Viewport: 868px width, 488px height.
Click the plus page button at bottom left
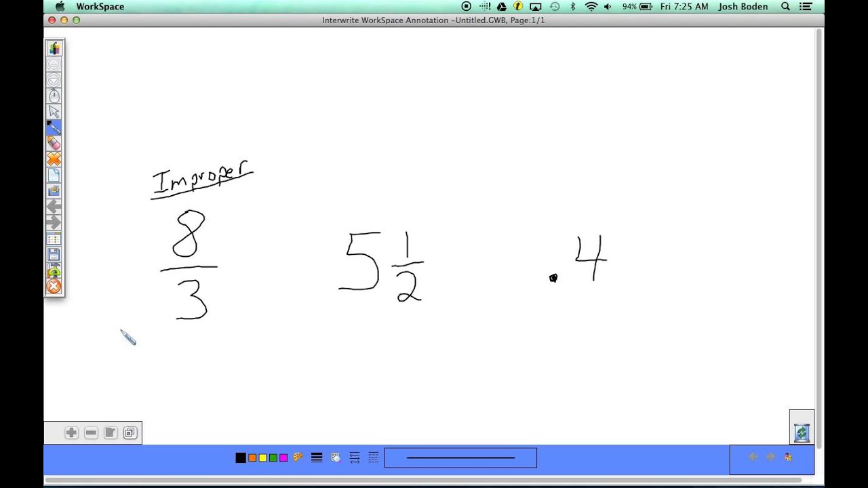[x=71, y=432]
